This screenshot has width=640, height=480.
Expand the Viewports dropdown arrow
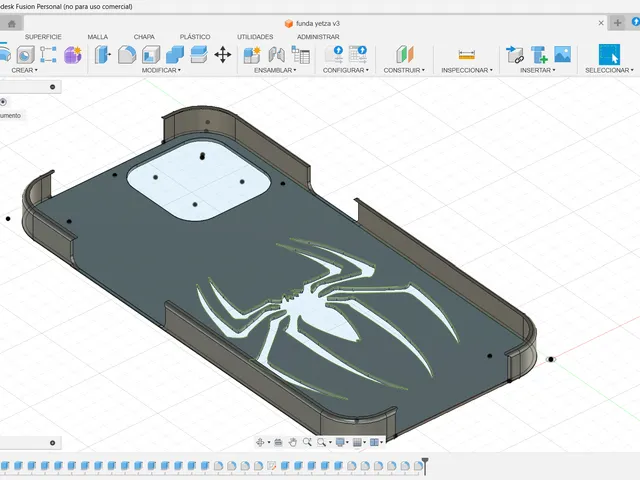tap(382, 442)
